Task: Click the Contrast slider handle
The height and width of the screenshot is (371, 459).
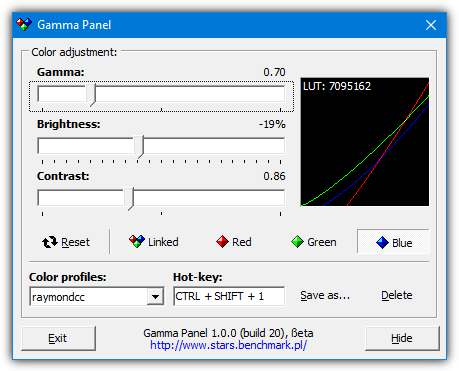Action: coord(129,199)
